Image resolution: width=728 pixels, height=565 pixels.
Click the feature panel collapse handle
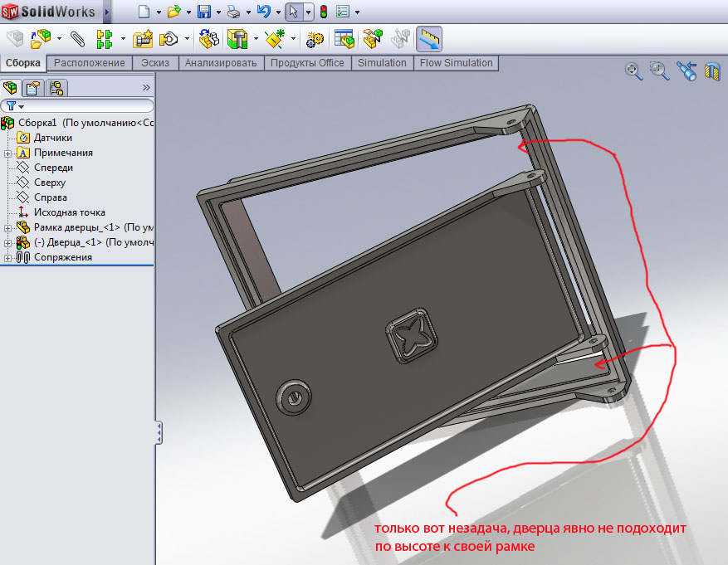point(159,432)
